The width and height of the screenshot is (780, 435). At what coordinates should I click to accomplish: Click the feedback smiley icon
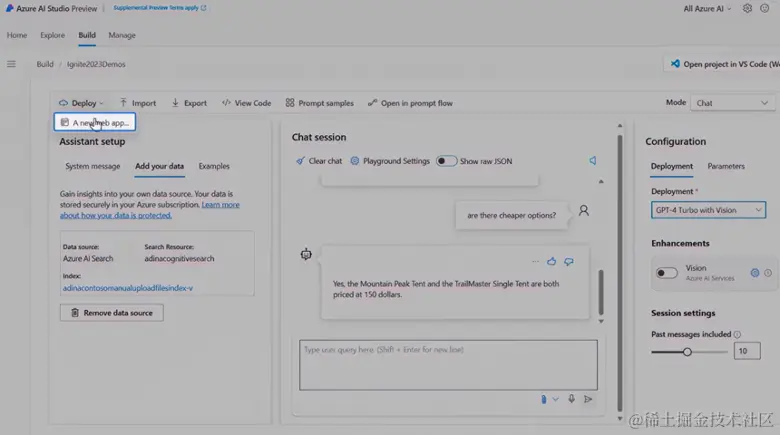pos(765,8)
